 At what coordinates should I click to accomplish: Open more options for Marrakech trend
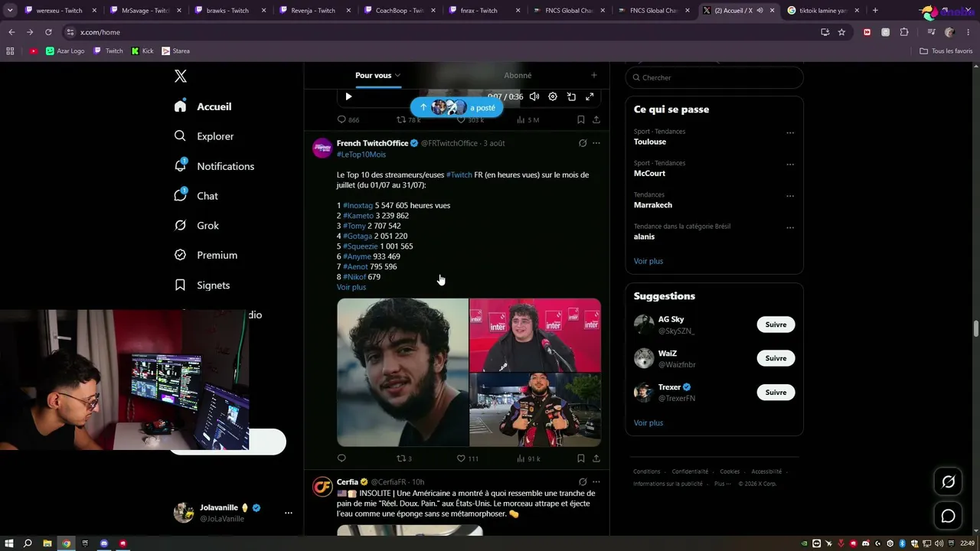click(x=790, y=196)
